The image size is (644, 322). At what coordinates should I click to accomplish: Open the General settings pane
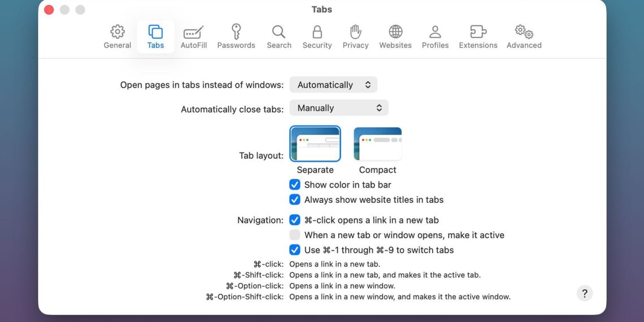[118, 37]
